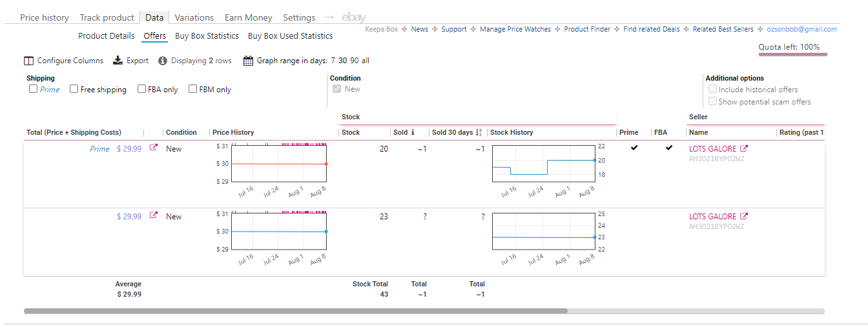This screenshot has width=868, height=327.
Task: Set graph range to 90 days
Action: coord(355,61)
